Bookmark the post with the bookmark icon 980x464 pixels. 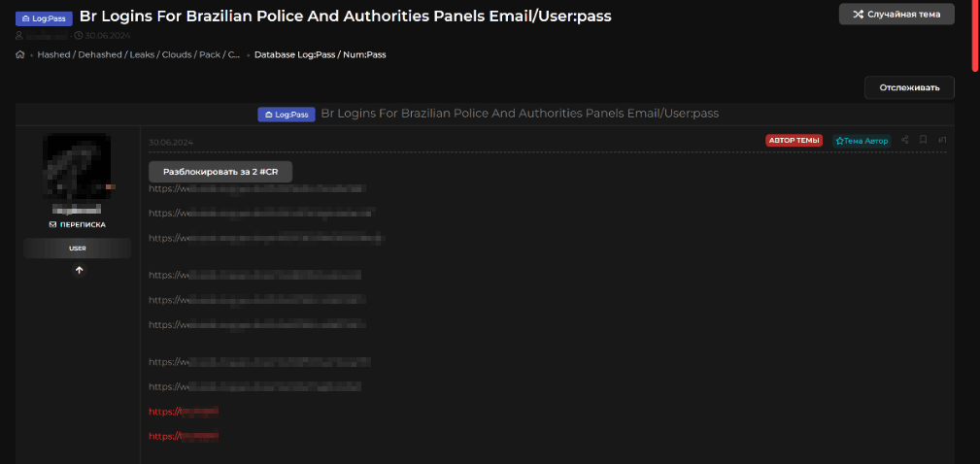pyautogui.click(x=924, y=140)
